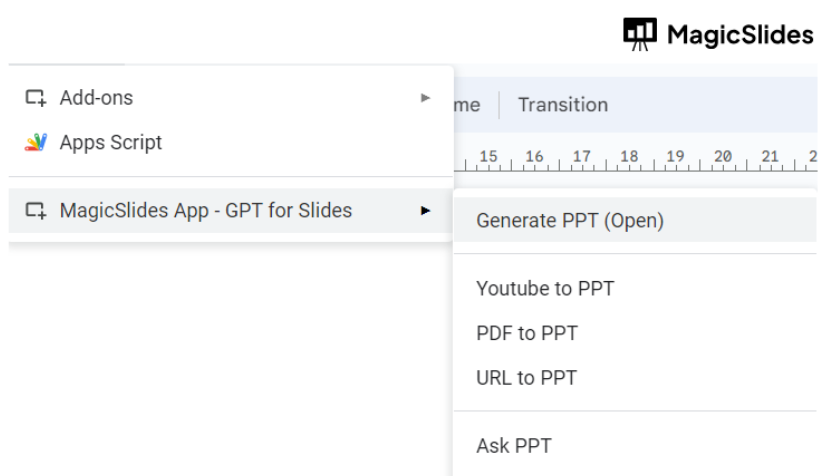Choose PDF to PPT option
This screenshot has width=826, height=476.
[x=527, y=333]
